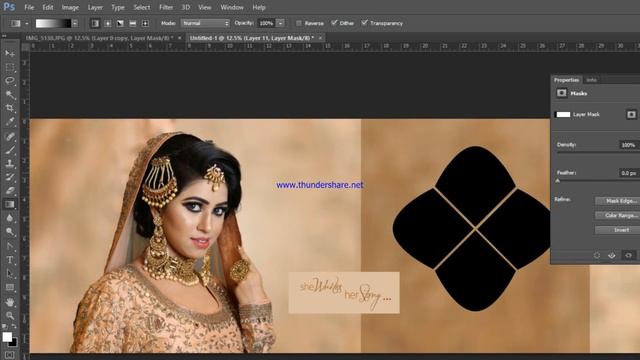This screenshot has height=360, width=640.
Task: Open the Image menu
Action: (x=70, y=7)
